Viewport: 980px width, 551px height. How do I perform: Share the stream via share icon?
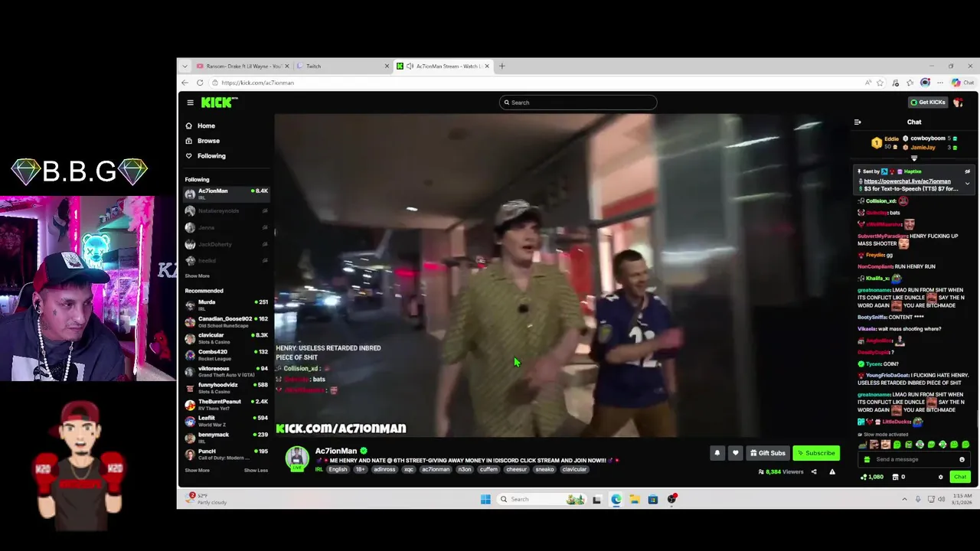click(814, 472)
